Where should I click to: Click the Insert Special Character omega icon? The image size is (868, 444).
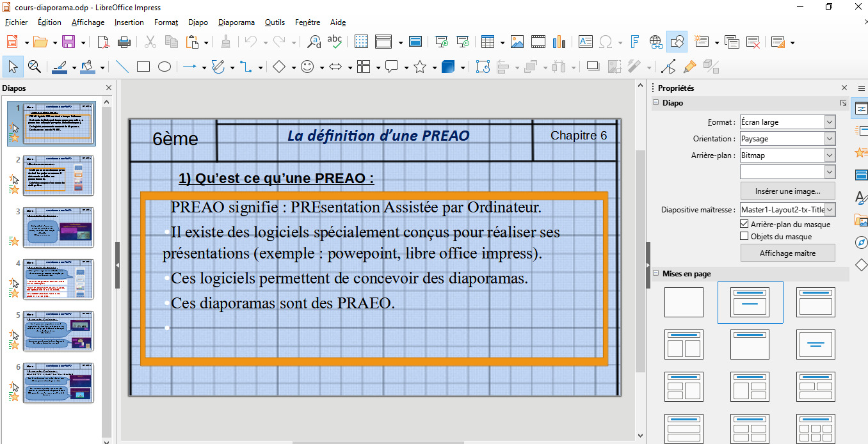[x=606, y=42]
